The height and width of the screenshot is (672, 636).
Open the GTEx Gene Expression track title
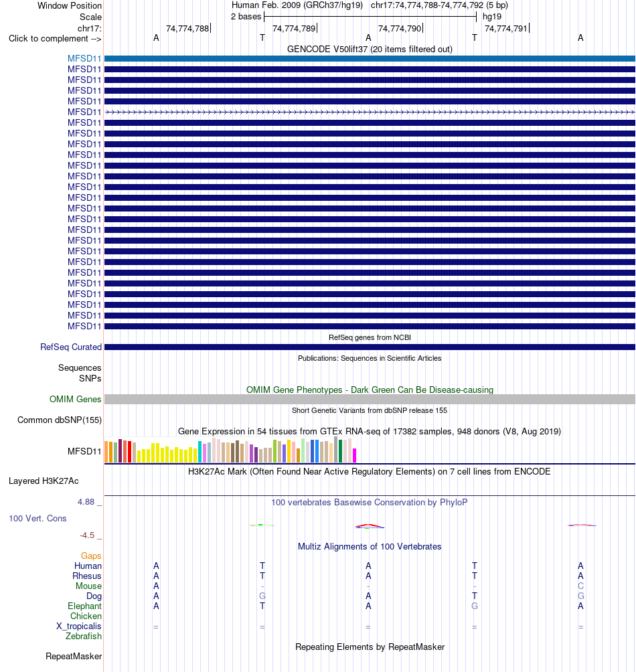click(x=370, y=431)
